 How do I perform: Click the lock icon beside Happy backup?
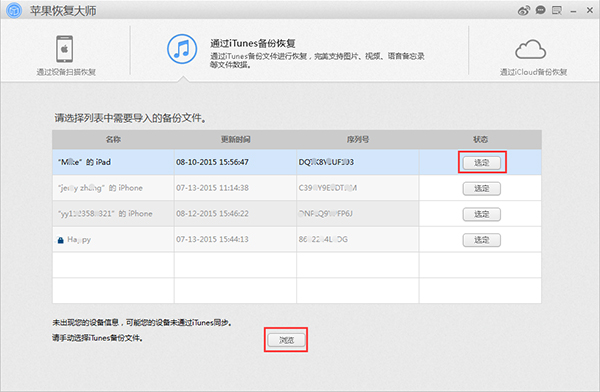tap(60, 240)
